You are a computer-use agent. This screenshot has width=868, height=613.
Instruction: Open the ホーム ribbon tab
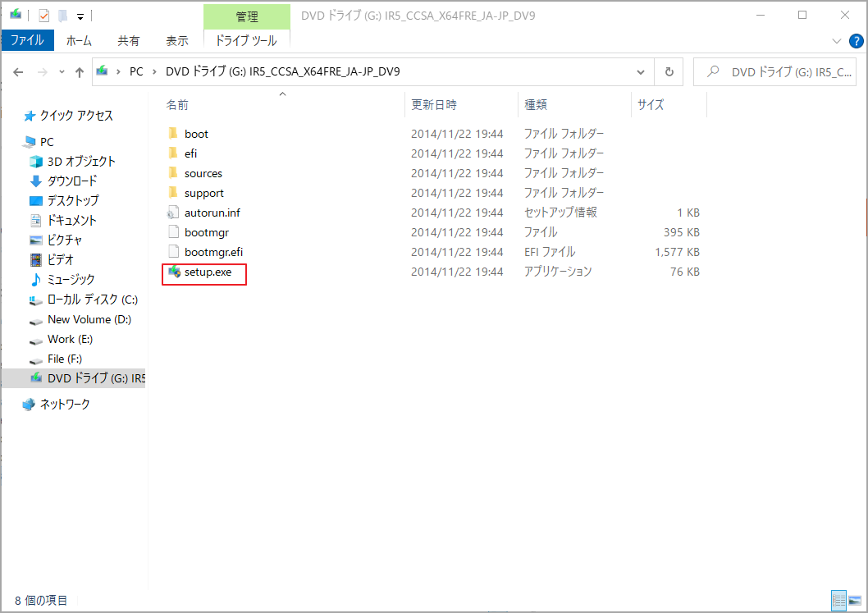(79, 40)
